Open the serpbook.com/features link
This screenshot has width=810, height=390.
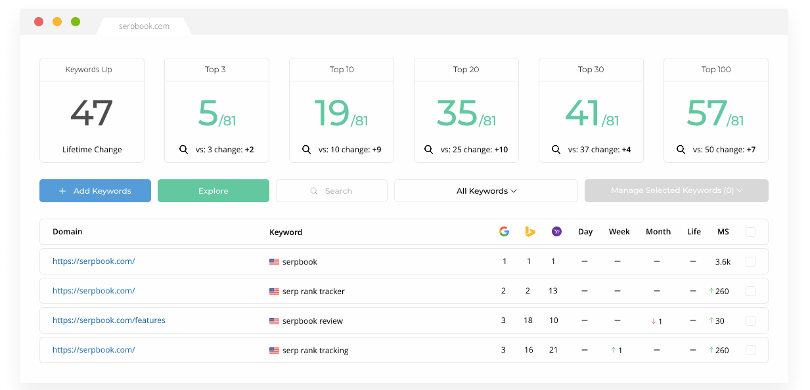click(x=108, y=320)
